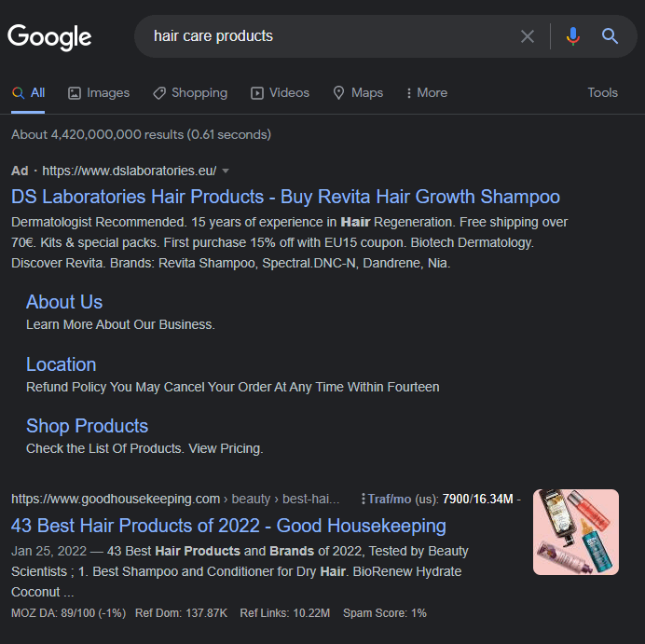Open 43 Best Hair Products of 2022 result
The image size is (645, 644).
point(228,526)
